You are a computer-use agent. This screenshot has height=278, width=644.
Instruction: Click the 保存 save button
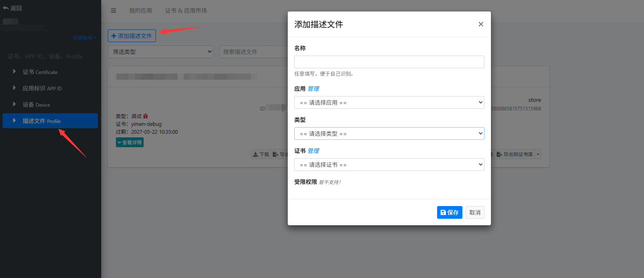[449, 212]
